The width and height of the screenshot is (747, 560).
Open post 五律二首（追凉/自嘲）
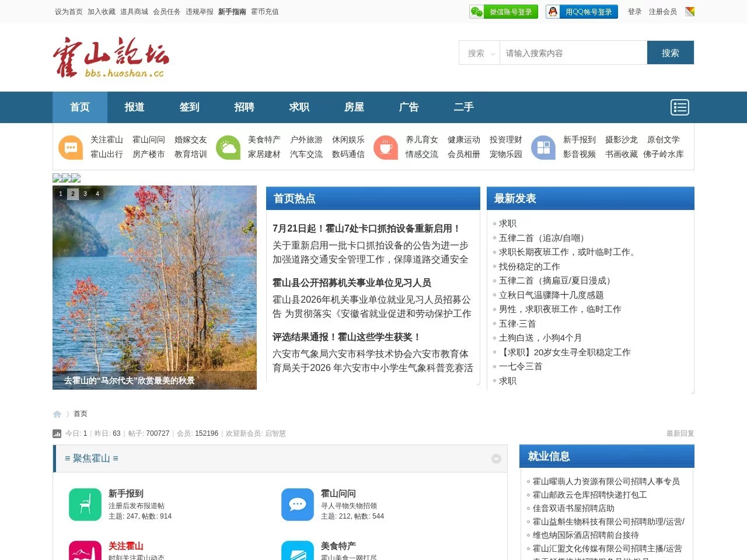click(544, 238)
